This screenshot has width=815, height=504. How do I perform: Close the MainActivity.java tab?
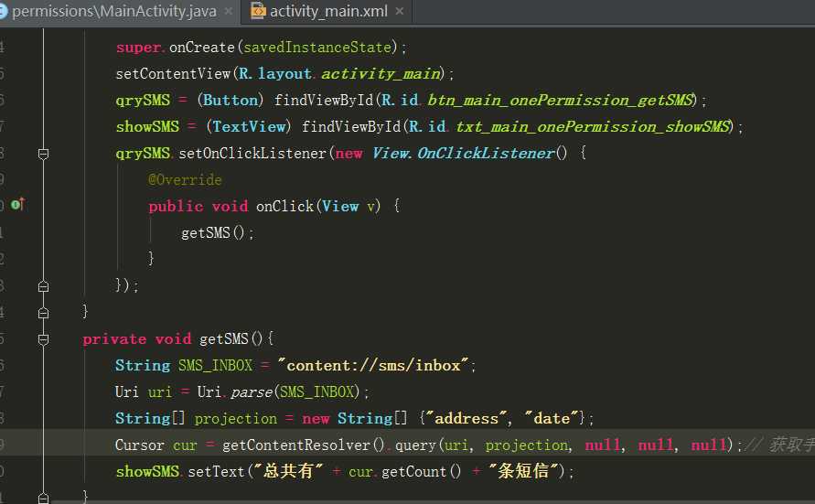click(228, 11)
